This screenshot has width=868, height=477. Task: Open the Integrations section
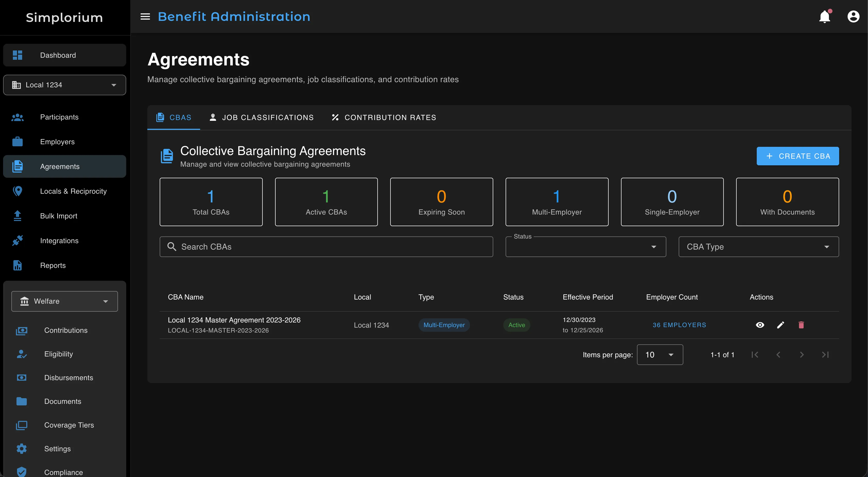pyautogui.click(x=59, y=240)
